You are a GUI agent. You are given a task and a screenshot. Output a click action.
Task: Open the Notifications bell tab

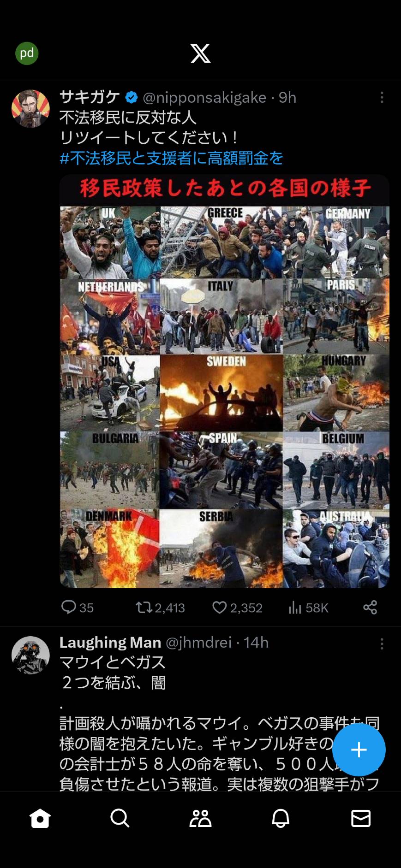pyautogui.click(x=281, y=818)
